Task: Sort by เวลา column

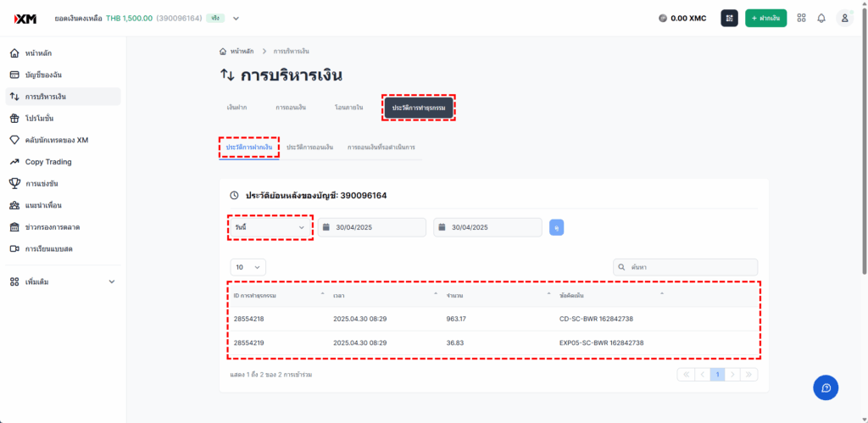Action: (386, 295)
